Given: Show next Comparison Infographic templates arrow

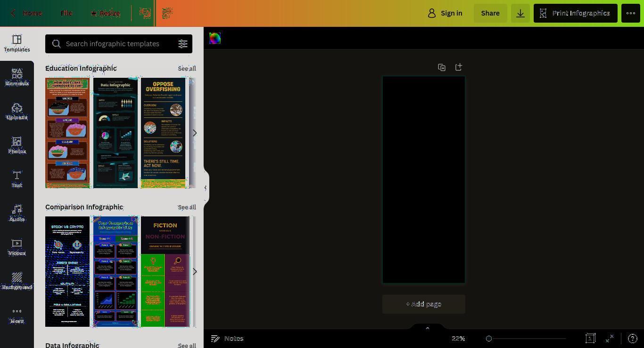Looking at the screenshot, I should [194, 272].
